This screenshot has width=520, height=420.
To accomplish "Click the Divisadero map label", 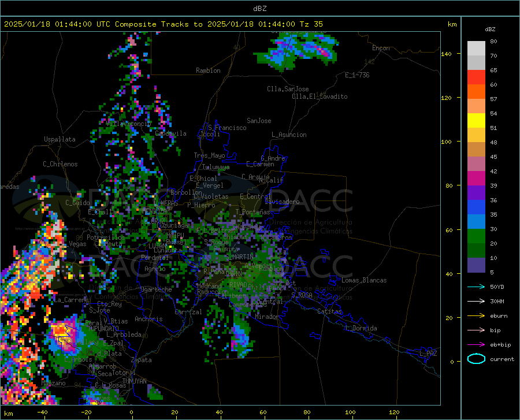I will pyautogui.click(x=282, y=202).
